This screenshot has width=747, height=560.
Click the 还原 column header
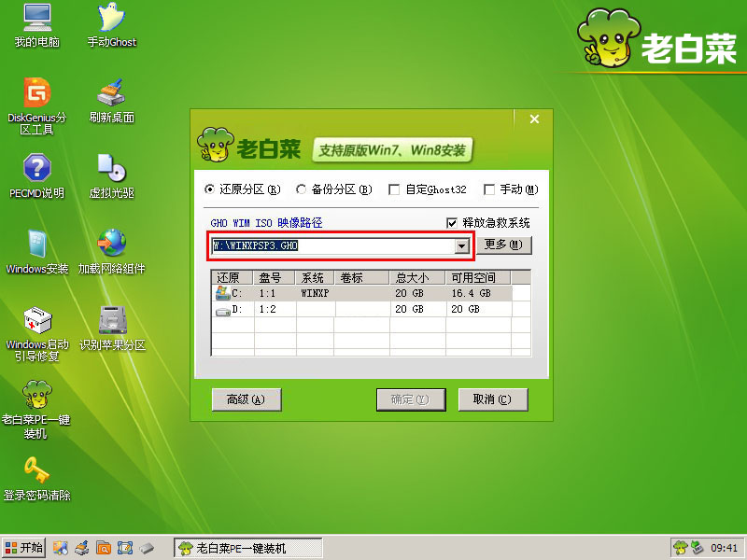coord(233,277)
